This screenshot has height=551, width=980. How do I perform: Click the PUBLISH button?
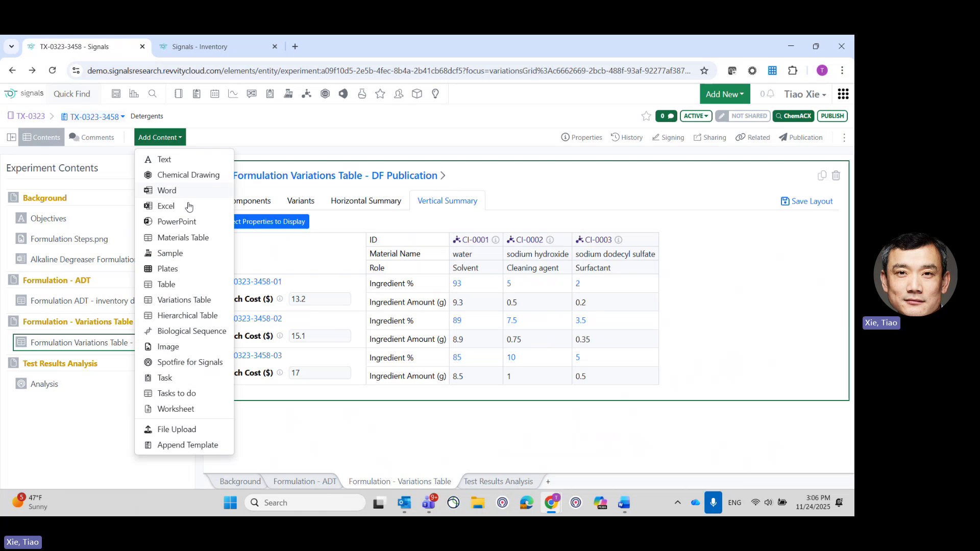[832, 116]
